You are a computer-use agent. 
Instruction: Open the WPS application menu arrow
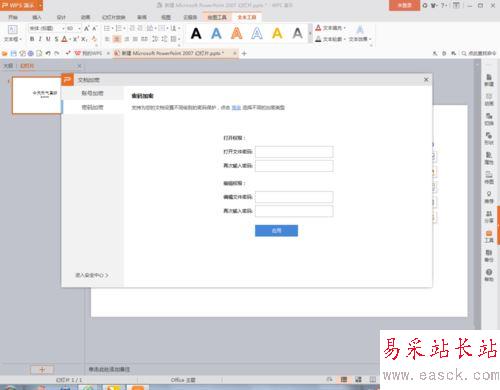pos(40,5)
